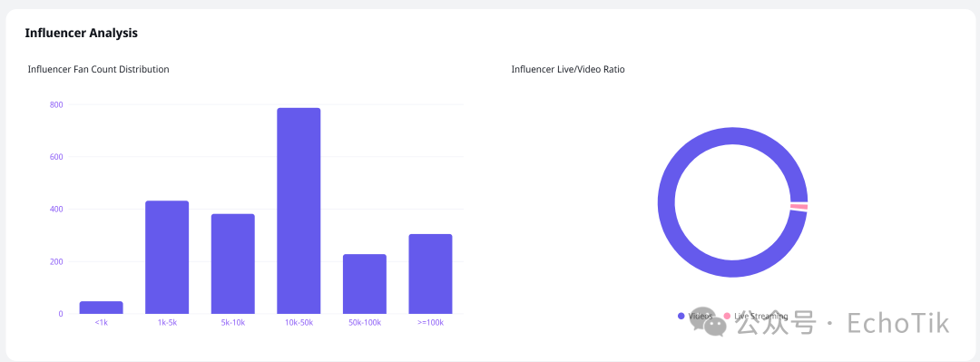Click the 1k-5k x-axis label
The image size is (980, 362).
(167, 323)
